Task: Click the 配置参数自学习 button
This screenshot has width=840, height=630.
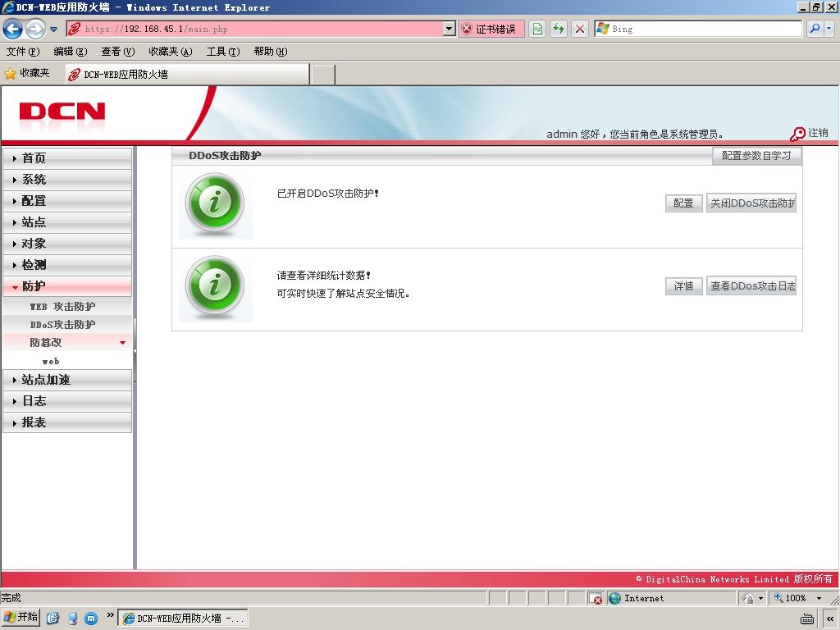Action: [x=756, y=155]
